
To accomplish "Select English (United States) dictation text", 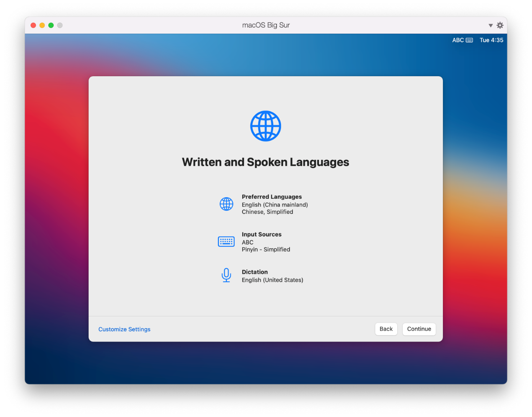I will click(272, 280).
